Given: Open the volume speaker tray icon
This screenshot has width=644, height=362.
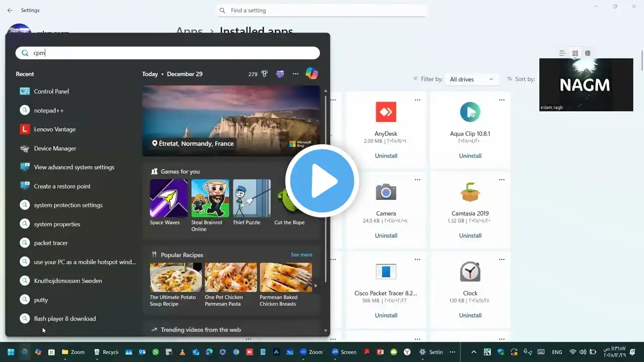Looking at the screenshot, I should [x=583, y=352].
